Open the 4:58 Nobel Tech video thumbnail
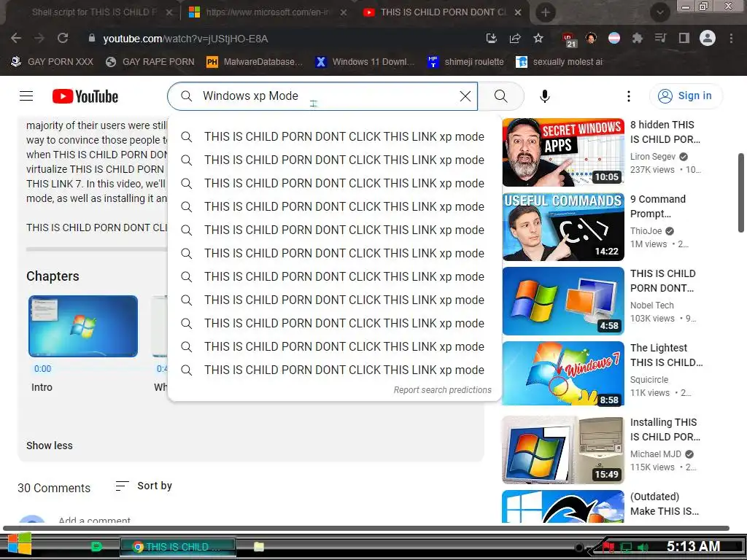The width and height of the screenshot is (747, 560). click(x=563, y=301)
